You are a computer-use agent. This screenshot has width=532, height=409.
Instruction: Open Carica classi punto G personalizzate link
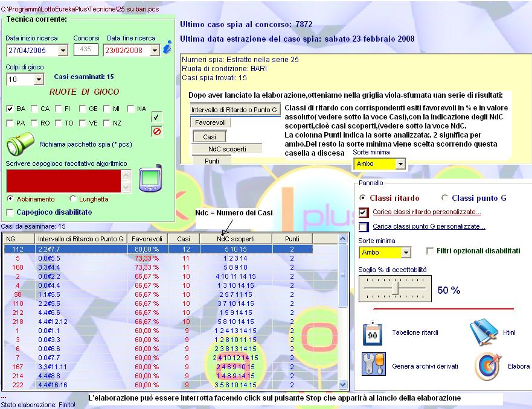point(429,226)
